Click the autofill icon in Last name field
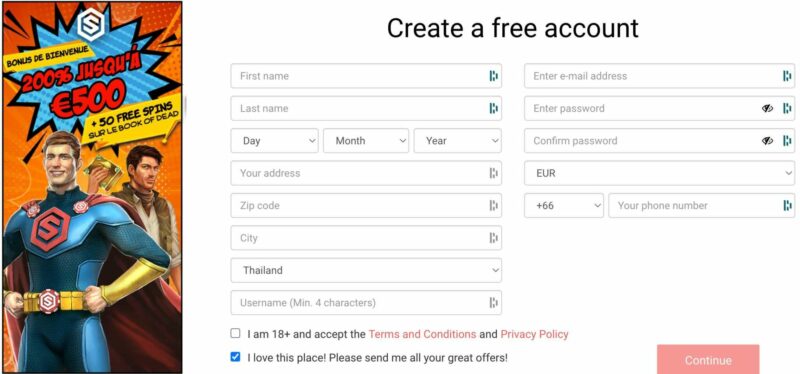 493,108
